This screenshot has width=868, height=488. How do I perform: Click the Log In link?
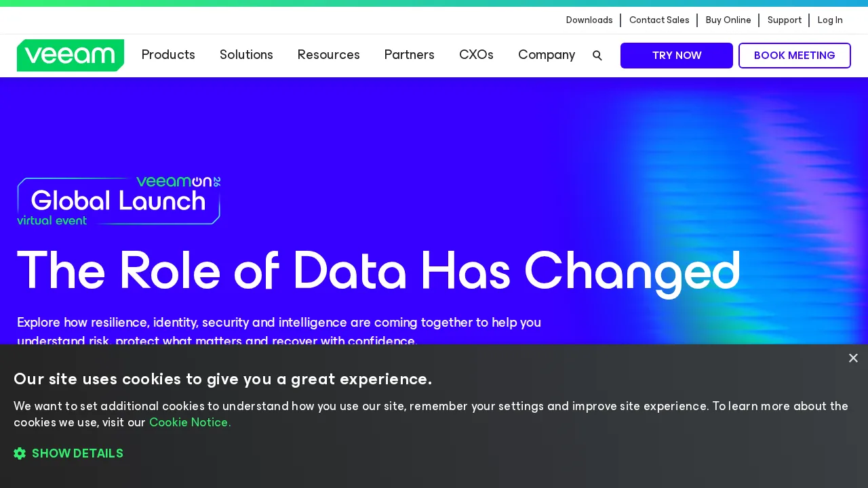tap(830, 20)
